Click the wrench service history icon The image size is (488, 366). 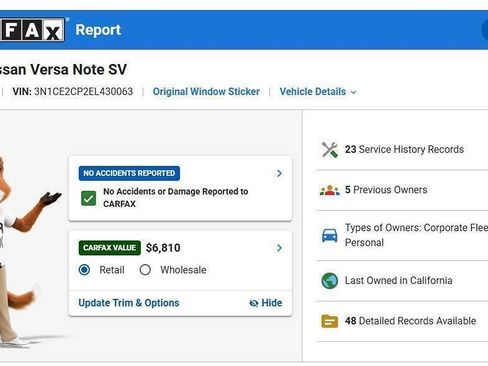[x=330, y=150]
